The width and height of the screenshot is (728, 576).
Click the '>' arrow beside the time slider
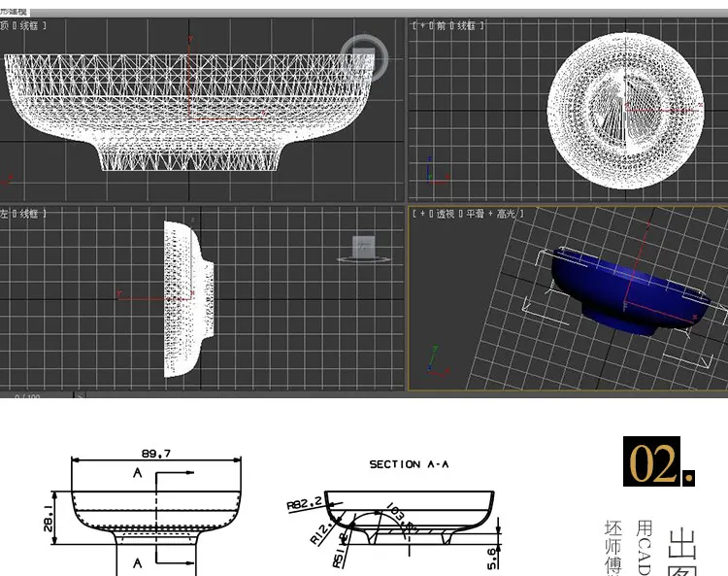point(80,395)
